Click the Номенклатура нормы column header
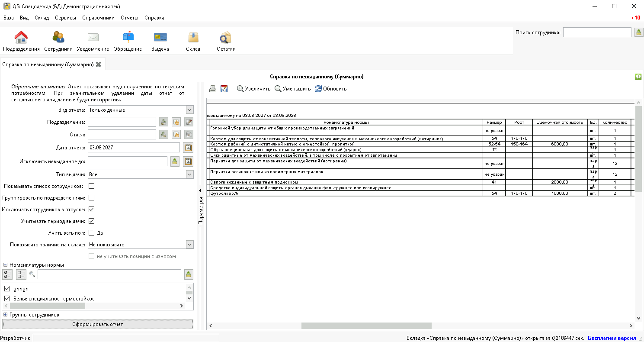The image size is (644, 342). coord(346,123)
